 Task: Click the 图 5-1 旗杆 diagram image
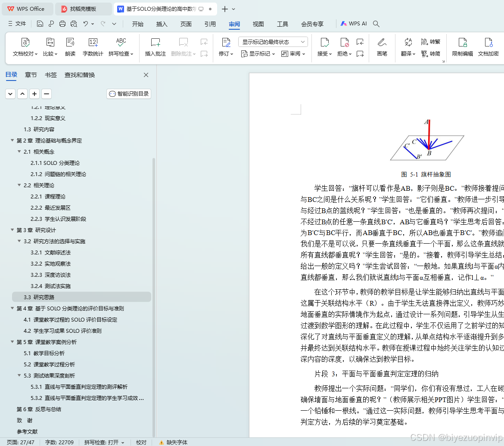[427, 140]
